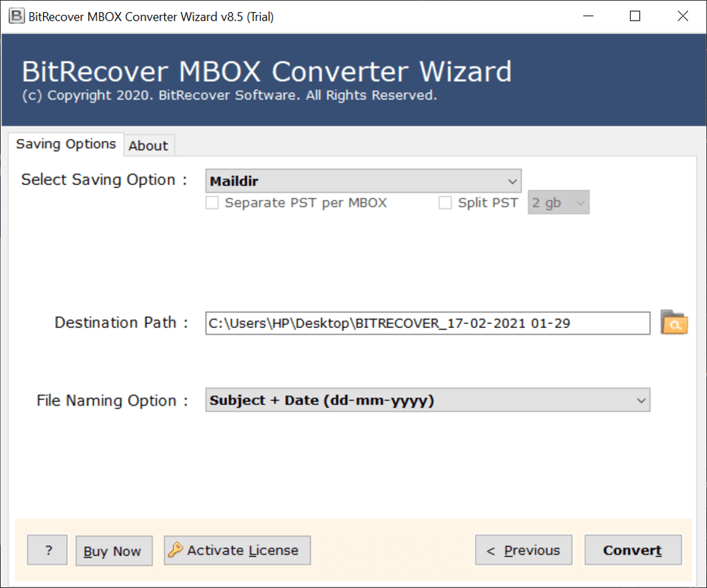Maximize the MBOX Converter Wizard window
This screenshot has height=588, width=707.
click(x=635, y=17)
